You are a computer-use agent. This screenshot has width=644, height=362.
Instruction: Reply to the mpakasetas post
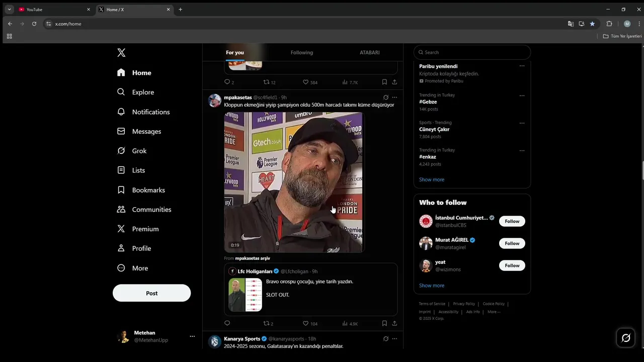coord(227,323)
